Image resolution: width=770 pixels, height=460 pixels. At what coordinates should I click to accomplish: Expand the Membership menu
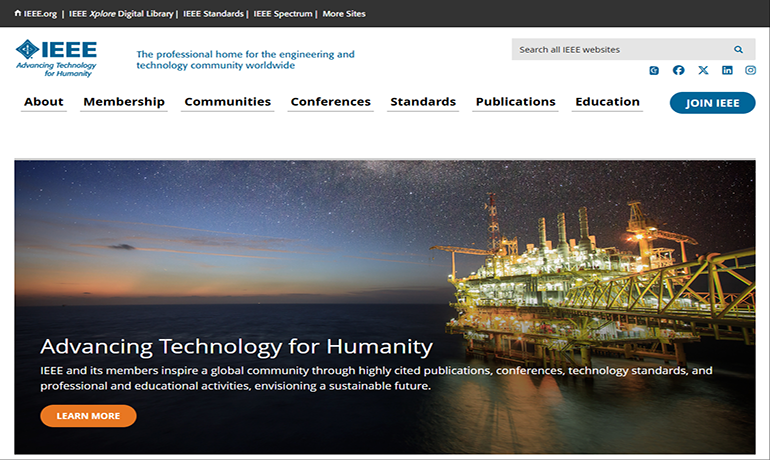(x=124, y=102)
